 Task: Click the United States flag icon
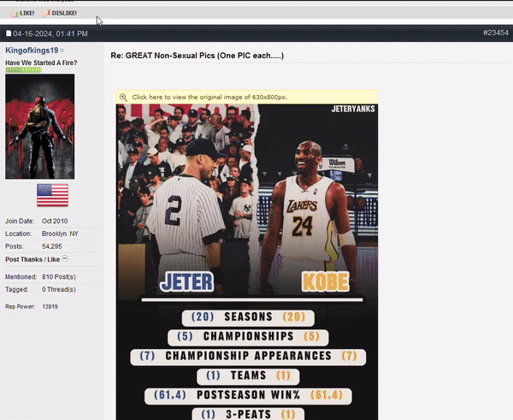(x=53, y=195)
